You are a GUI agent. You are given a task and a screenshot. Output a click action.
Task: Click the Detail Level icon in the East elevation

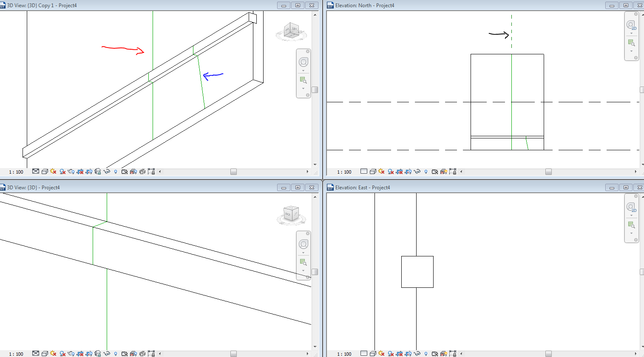point(364,353)
